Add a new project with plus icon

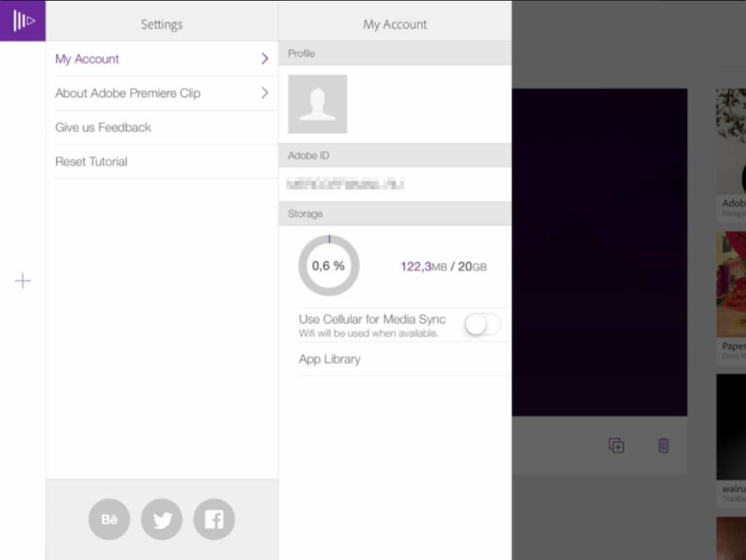(x=23, y=281)
